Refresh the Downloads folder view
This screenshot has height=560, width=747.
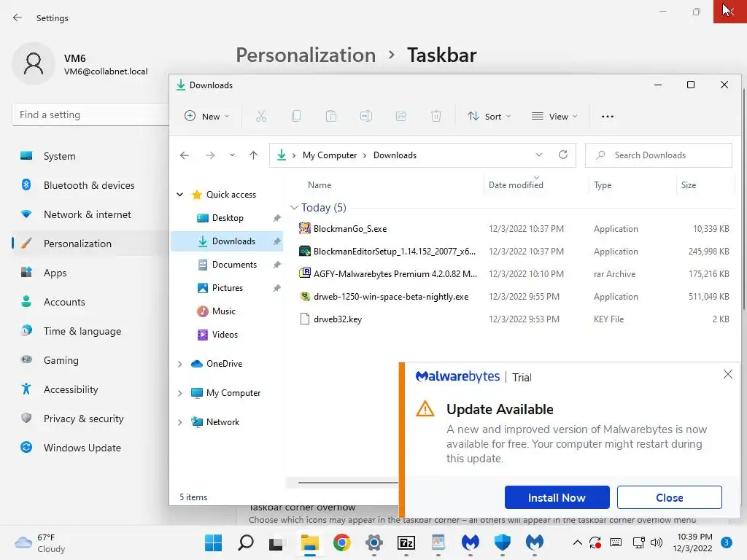[x=563, y=155]
